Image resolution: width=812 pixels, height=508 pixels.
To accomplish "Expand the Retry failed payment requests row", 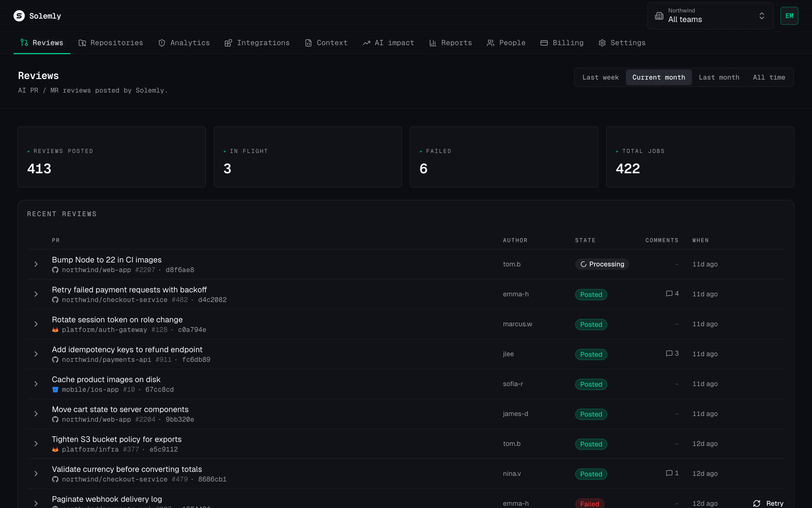I will pos(36,294).
